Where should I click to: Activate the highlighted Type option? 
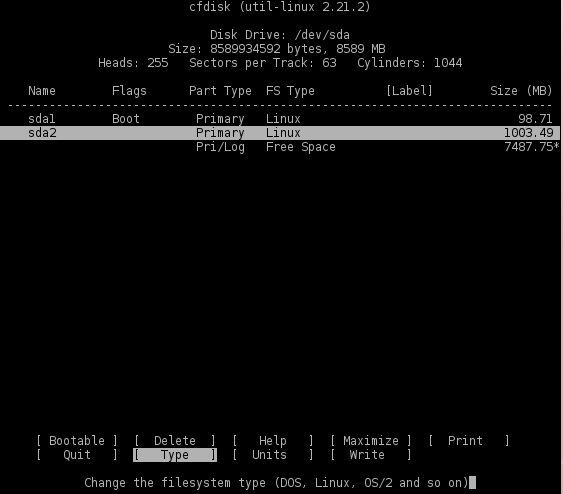click(175, 455)
